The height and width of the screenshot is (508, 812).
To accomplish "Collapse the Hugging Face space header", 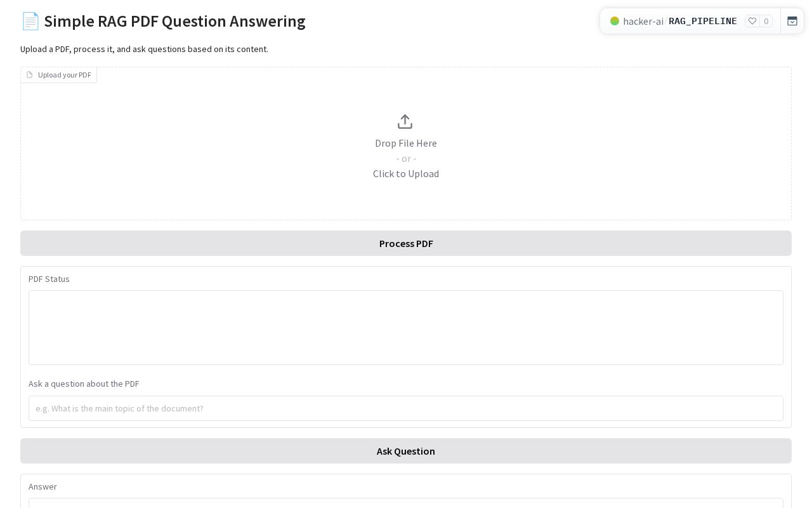I will (792, 21).
